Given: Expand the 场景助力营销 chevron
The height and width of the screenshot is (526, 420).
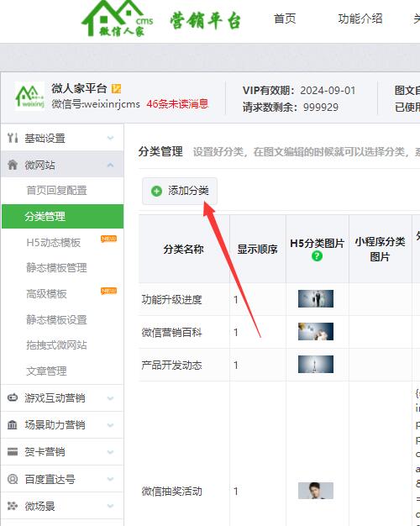Looking at the screenshot, I should pos(110,425).
